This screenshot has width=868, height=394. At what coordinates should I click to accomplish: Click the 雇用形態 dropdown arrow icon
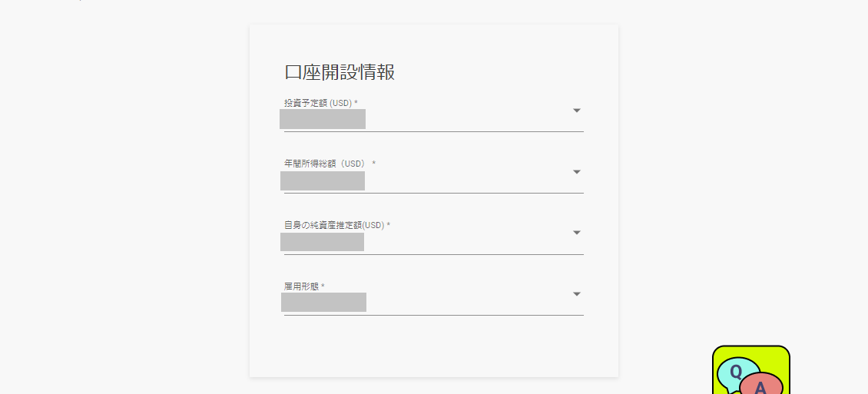(x=577, y=294)
